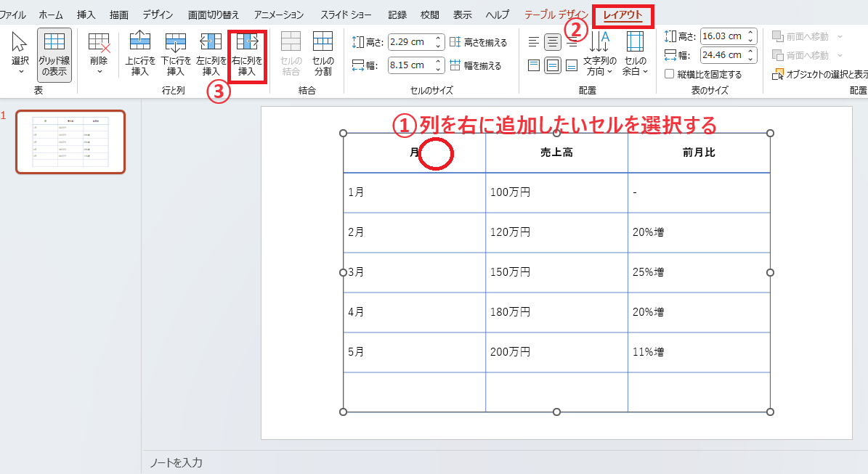Align cell text to the bottom
Screen dimensions: 868x474
tap(572, 65)
